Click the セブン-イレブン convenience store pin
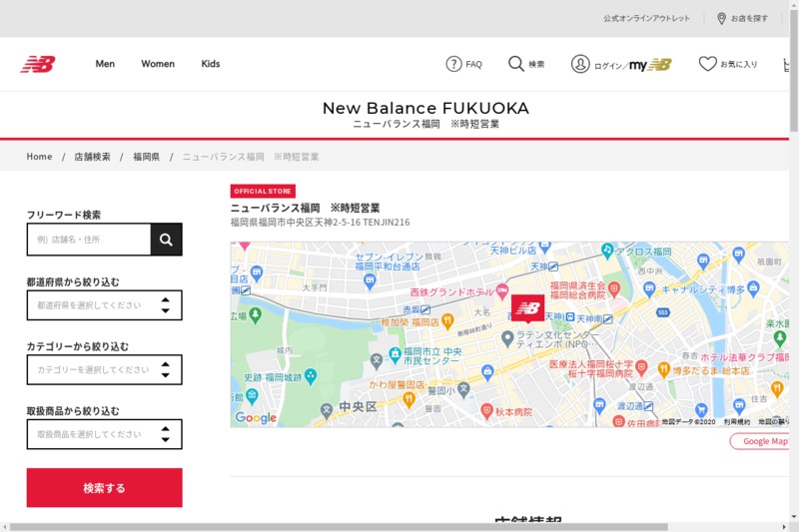The height and width of the screenshot is (532, 799). click(x=370, y=280)
